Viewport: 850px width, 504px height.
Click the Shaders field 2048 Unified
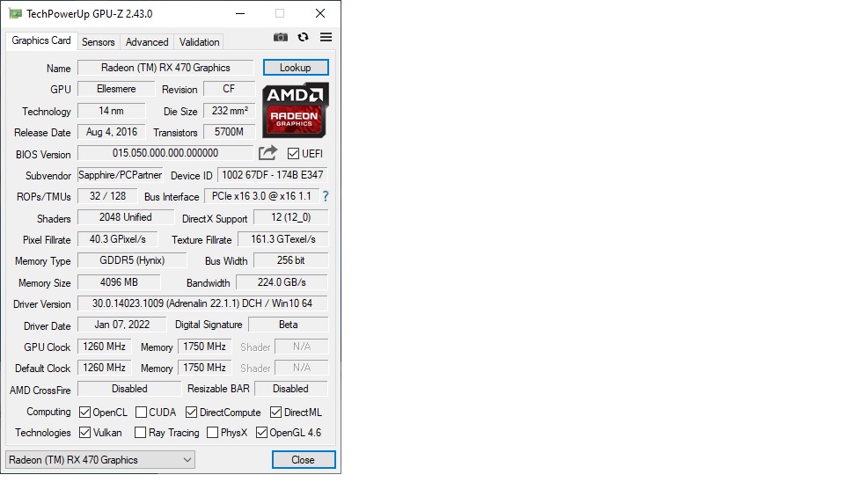tap(125, 216)
